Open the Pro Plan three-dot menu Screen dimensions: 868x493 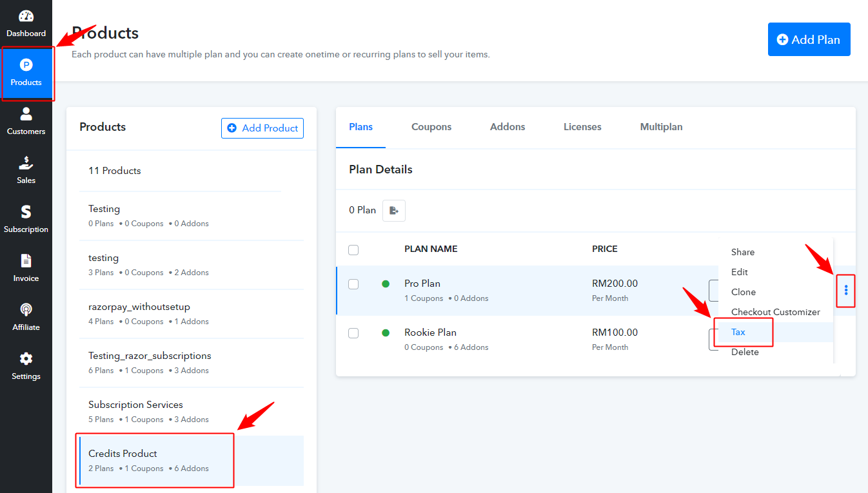coord(845,291)
